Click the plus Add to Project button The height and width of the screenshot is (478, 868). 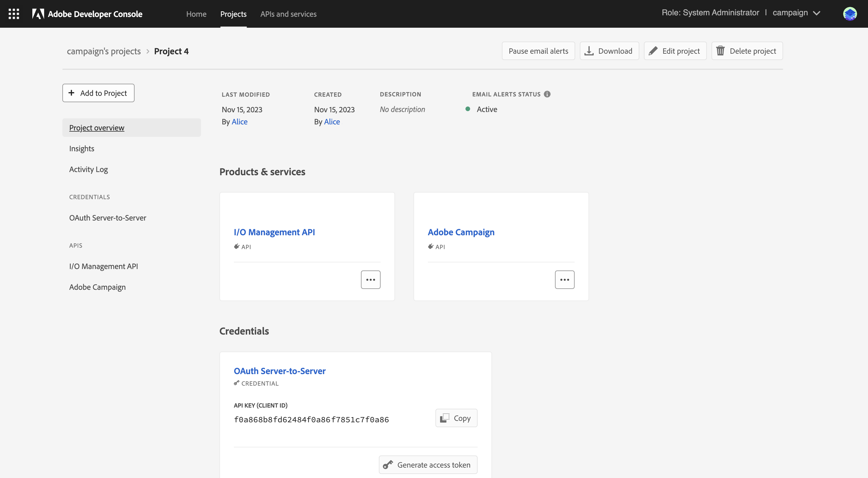pos(98,93)
